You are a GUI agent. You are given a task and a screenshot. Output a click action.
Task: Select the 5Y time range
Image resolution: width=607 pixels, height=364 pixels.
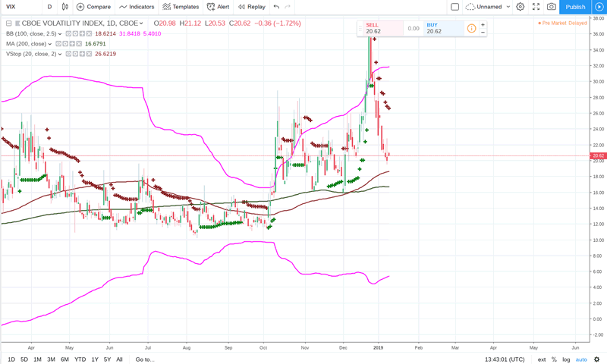[107, 359]
